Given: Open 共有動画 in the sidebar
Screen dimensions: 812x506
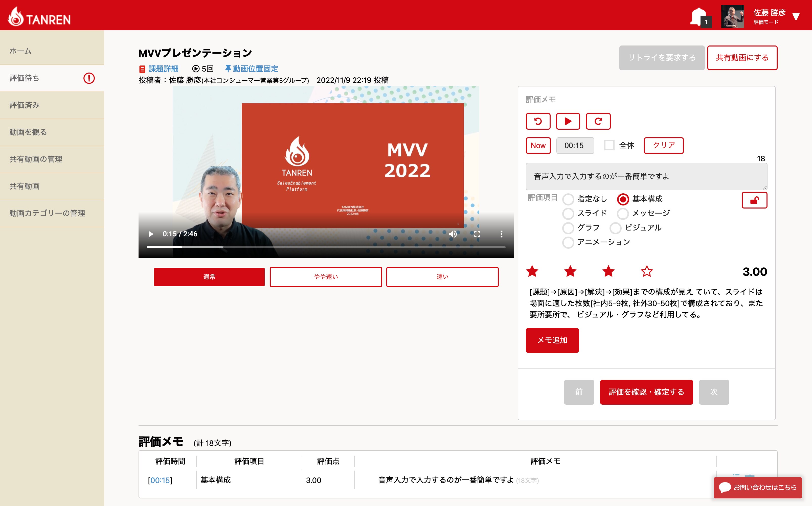Looking at the screenshot, I should coord(52,187).
